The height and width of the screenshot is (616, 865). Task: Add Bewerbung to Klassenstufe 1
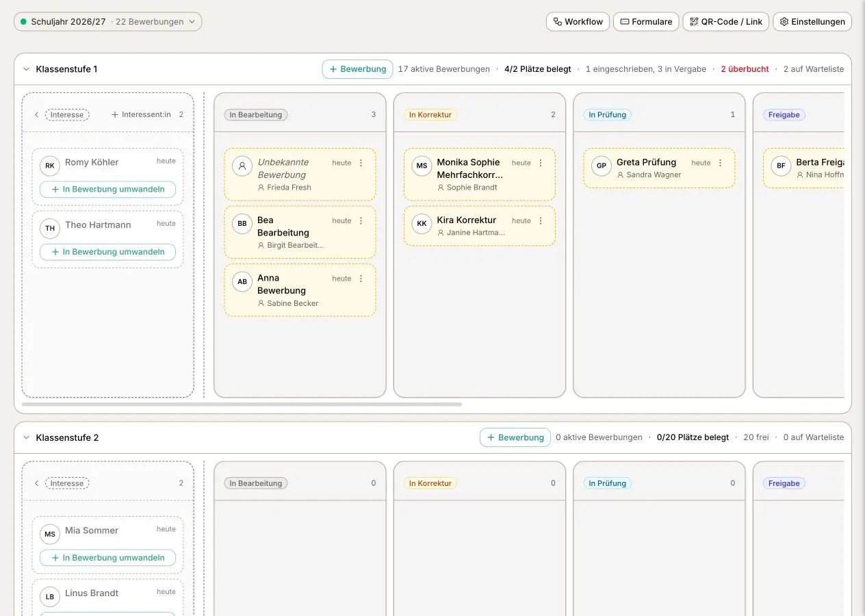click(358, 69)
